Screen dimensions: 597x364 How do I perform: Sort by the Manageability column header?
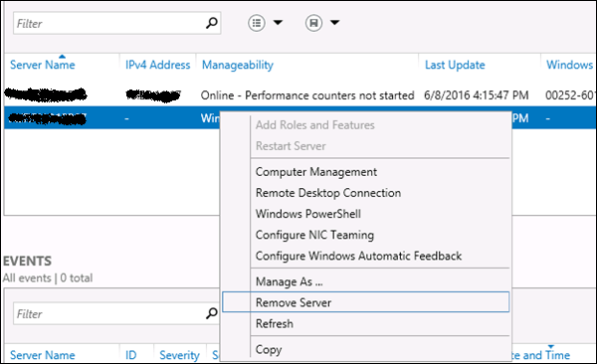tap(238, 65)
